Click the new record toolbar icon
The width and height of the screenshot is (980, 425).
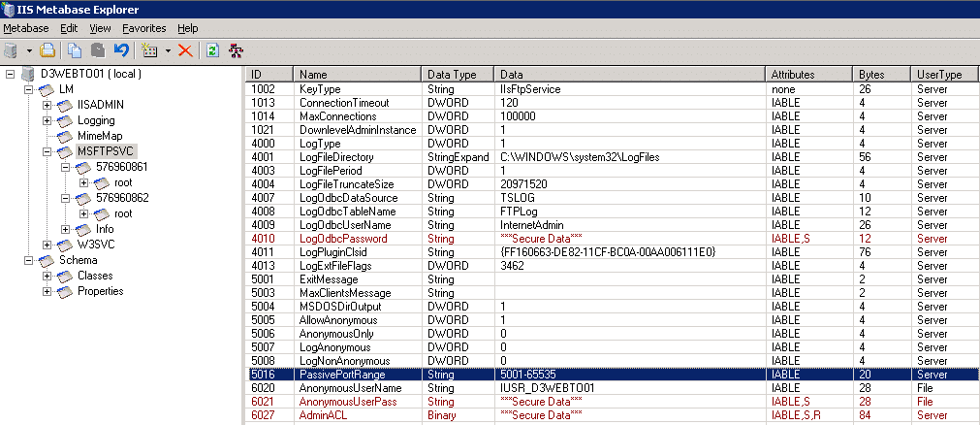(x=148, y=50)
